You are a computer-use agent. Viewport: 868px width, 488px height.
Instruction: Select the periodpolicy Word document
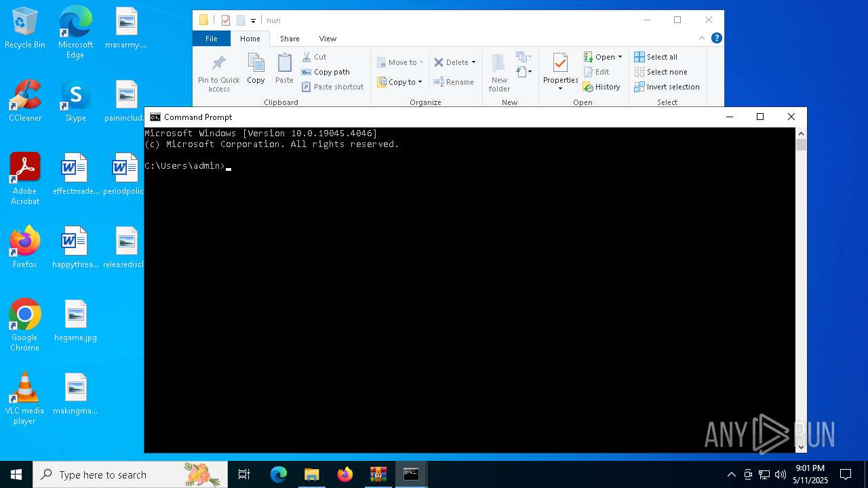pyautogui.click(x=125, y=175)
